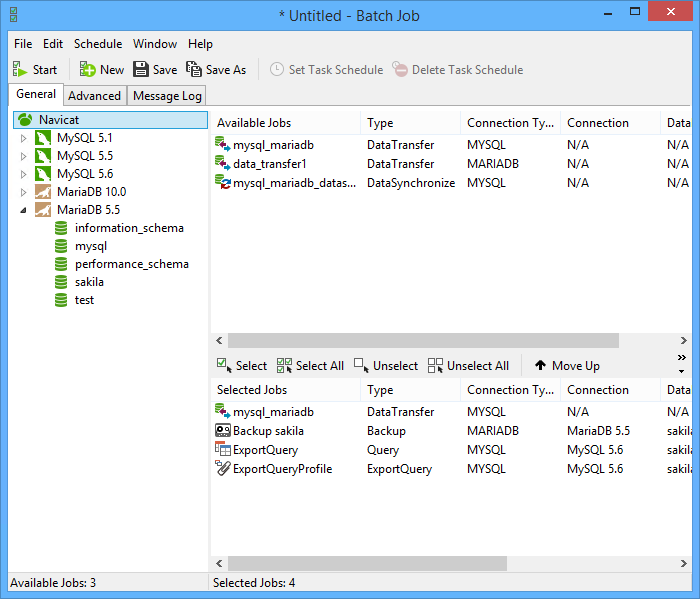The image size is (700, 599).
Task: Expand the MySQL 5.6 tree node
Action: click(24, 174)
